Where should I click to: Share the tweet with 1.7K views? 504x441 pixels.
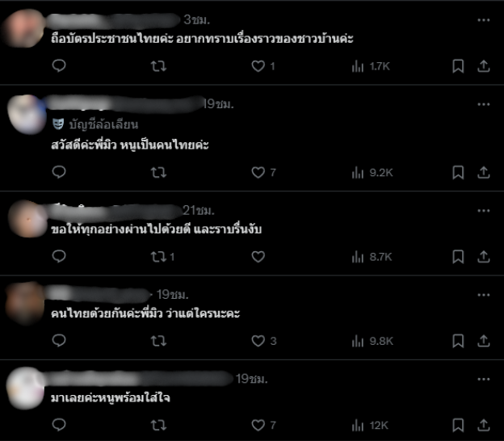click(x=484, y=66)
